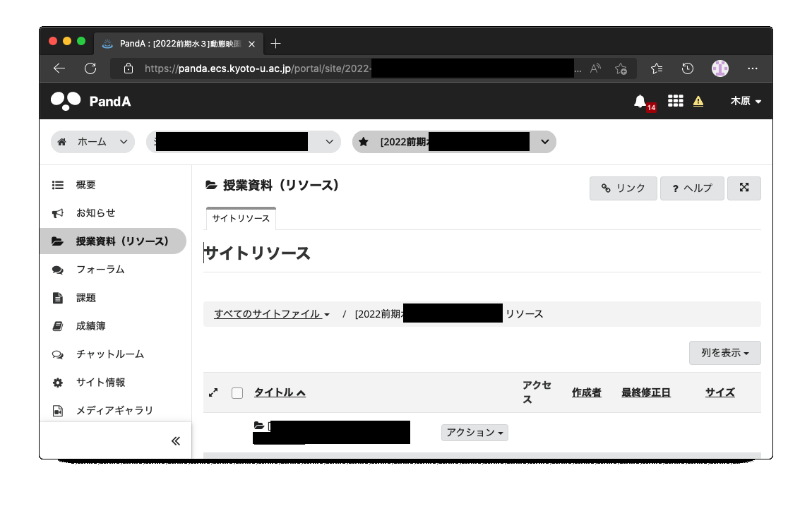Sort by タイトル column
812x511 pixels.
pos(280,392)
